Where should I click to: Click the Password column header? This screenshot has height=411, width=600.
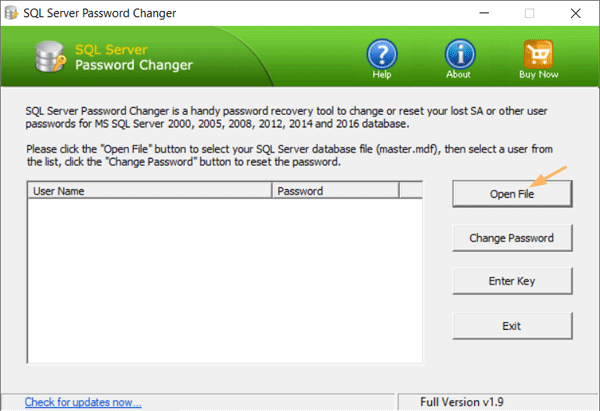click(334, 191)
